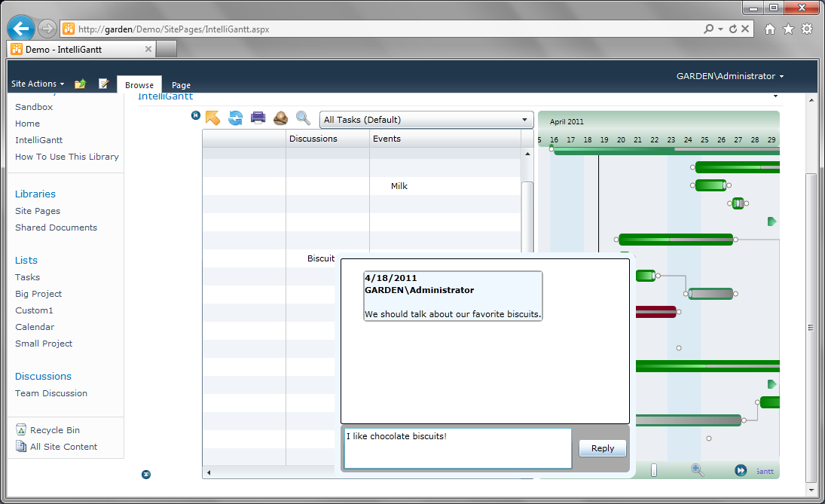Click the Refresh icon in IntelliGantt toolbar

[235, 118]
